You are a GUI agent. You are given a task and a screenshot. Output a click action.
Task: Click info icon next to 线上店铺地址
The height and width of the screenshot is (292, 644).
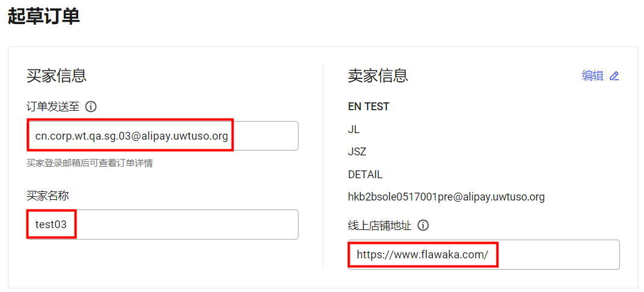point(423,225)
